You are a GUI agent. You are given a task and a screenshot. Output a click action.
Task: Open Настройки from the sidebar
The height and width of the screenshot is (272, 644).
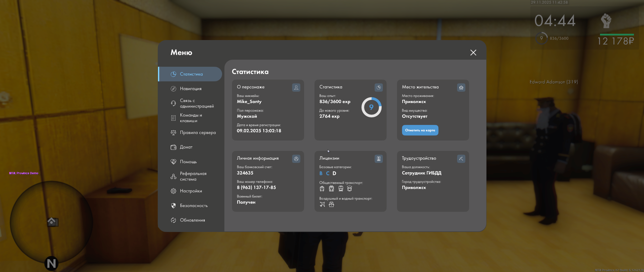pyautogui.click(x=191, y=191)
